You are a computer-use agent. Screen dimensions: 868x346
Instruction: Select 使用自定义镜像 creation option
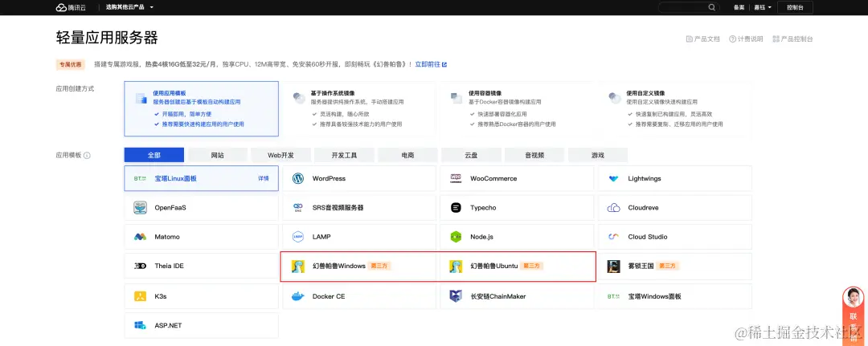(x=674, y=109)
